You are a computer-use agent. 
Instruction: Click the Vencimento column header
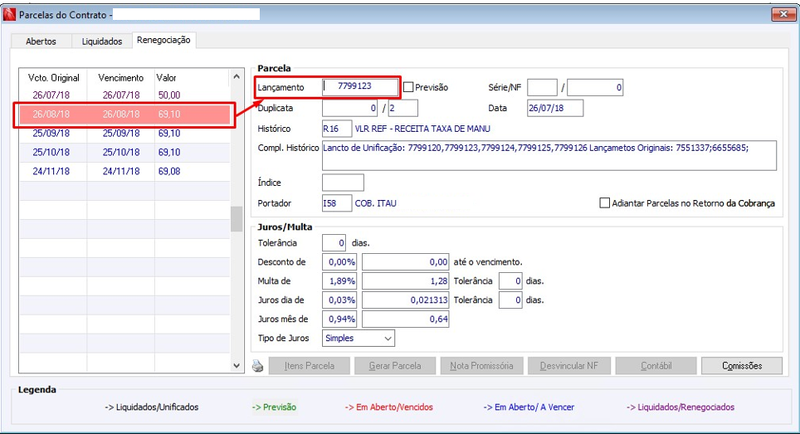[121, 78]
